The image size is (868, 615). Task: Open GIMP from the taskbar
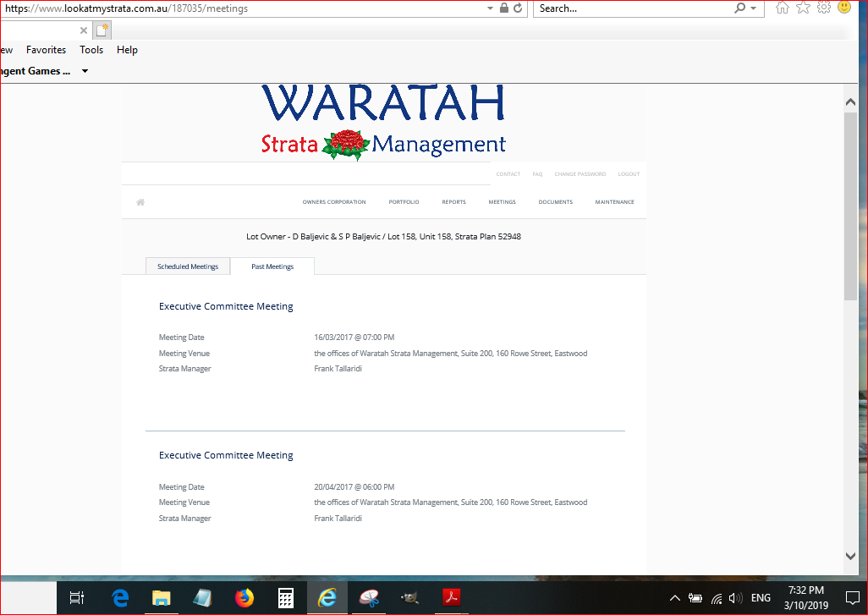tap(409, 598)
